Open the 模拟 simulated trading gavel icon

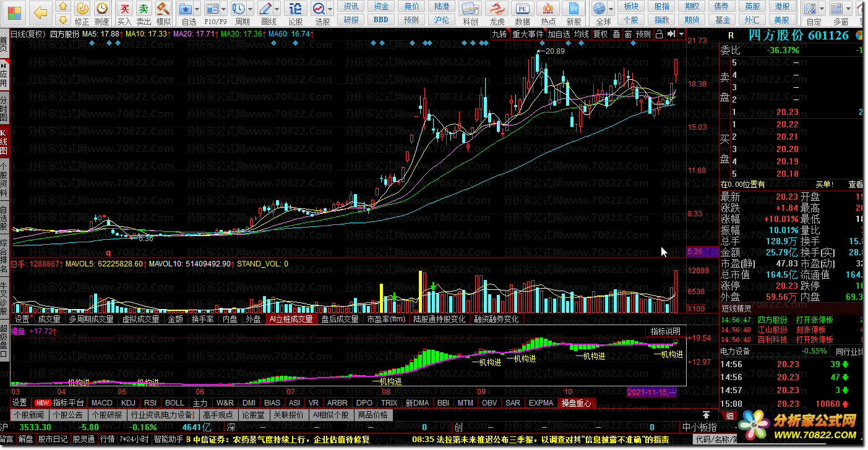tap(163, 9)
